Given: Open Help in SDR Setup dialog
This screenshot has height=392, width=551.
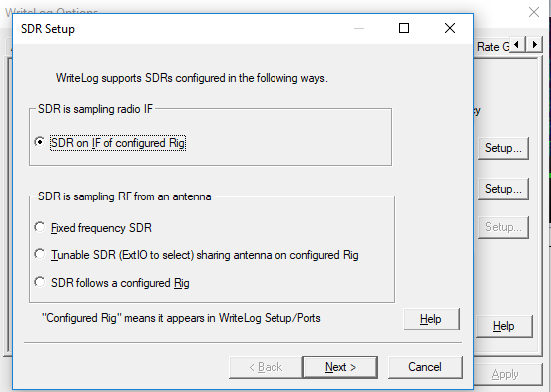Looking at the screenshot, I should (x=431, y=319).
